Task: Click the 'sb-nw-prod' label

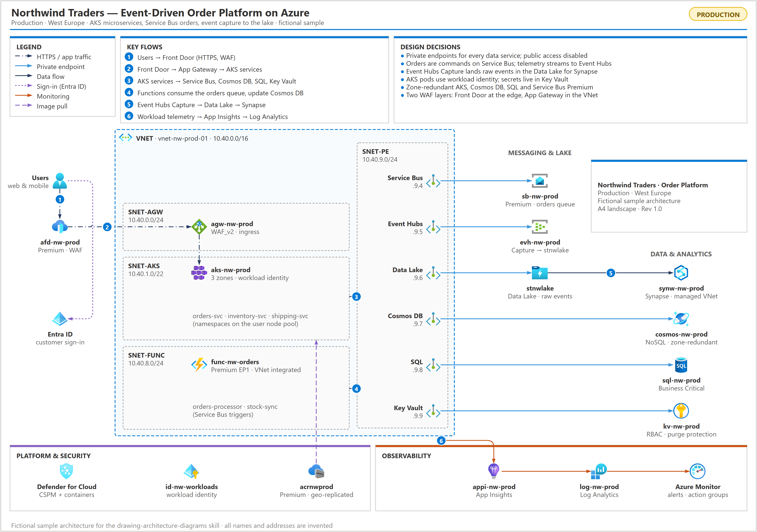Action: (540, 196)
